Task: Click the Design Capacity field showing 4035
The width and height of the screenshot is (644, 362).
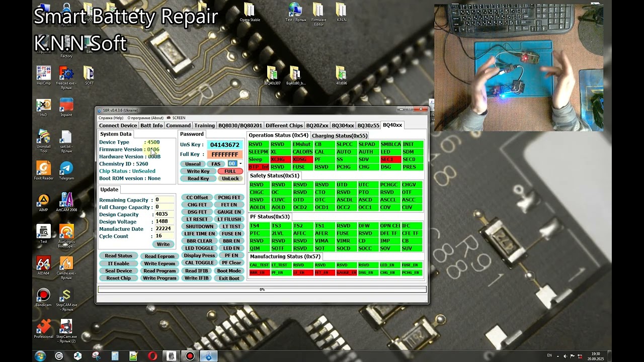Action: (164, 214)
